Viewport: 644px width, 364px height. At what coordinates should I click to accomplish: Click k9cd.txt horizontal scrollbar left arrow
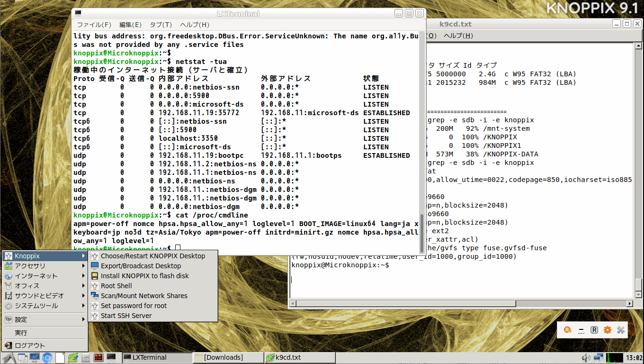[x=294, y=303]
